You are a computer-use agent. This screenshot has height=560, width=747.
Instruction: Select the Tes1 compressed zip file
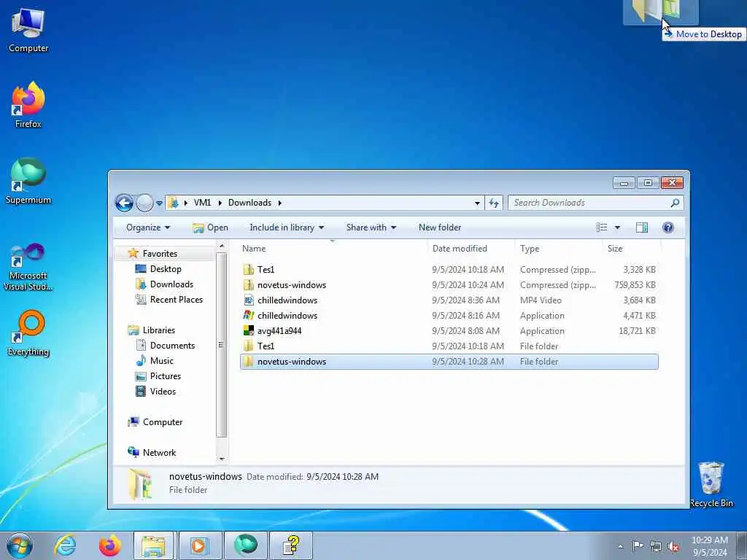coord(449,270)
